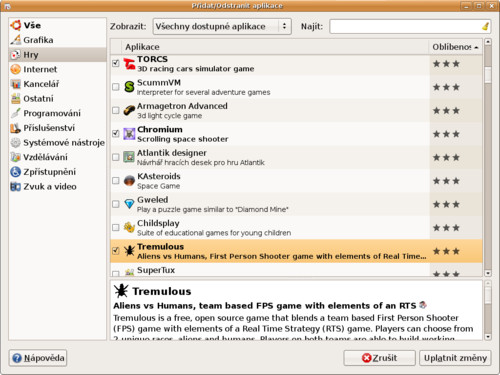
Task: Click the Gweled puzzle game description text
Action: point(213,209)
